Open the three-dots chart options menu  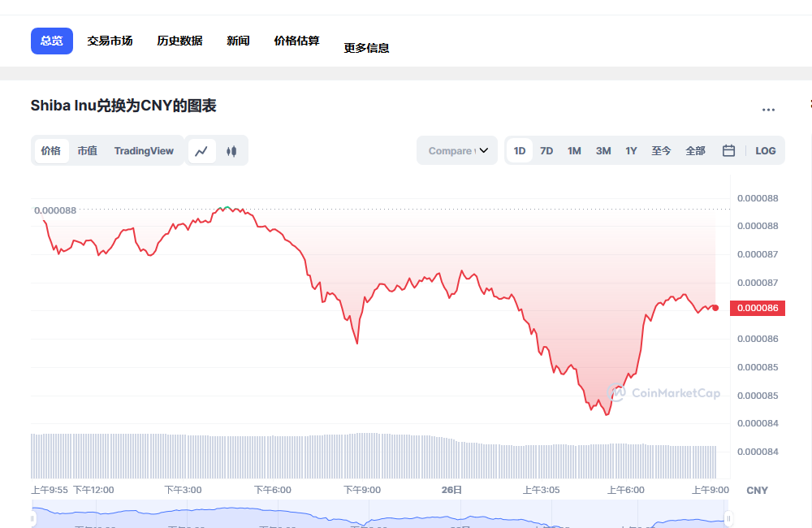click(x=768, y=110)
